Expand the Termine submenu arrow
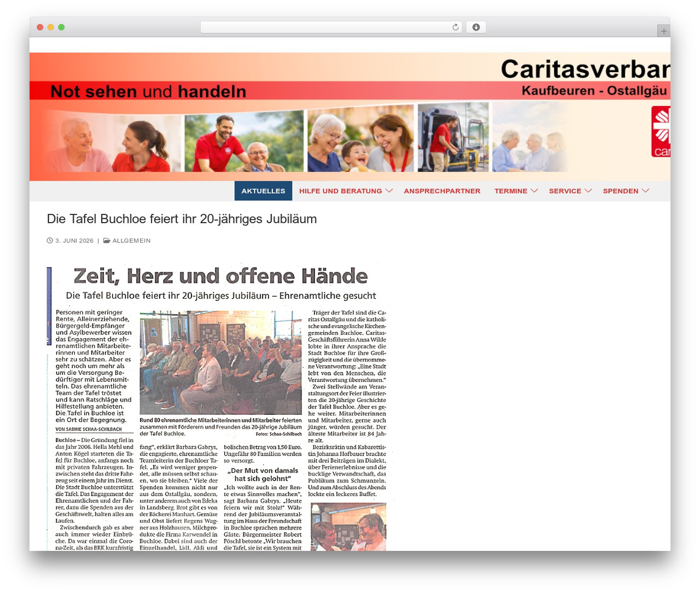This screenshot has height=593, width=700. tap(534, 191)
